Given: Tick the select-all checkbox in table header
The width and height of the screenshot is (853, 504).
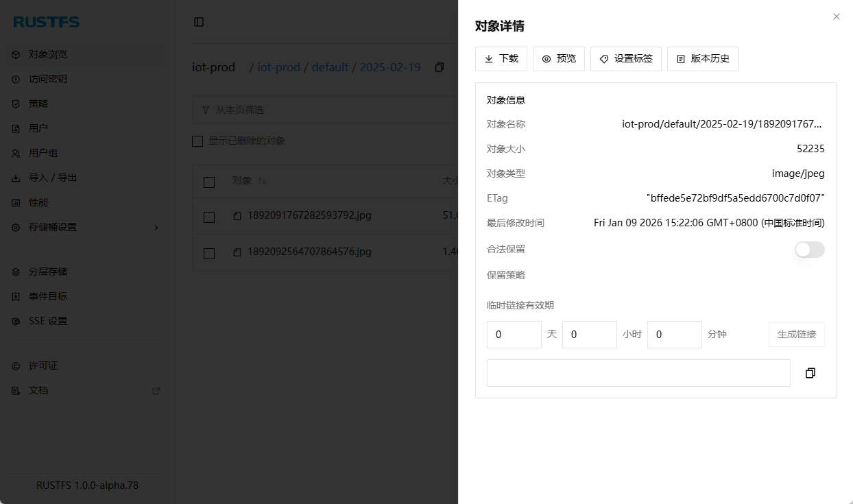Looking at the screenshot, I should pyautogui.click(x=209, y=182).
